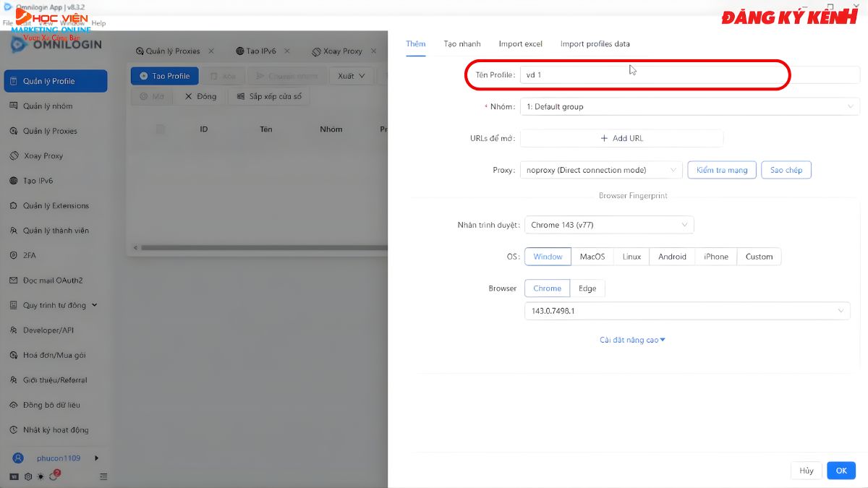Click the 2FA shield icon in sidebar
Viewport: 868px width, 488px height.
14,255
